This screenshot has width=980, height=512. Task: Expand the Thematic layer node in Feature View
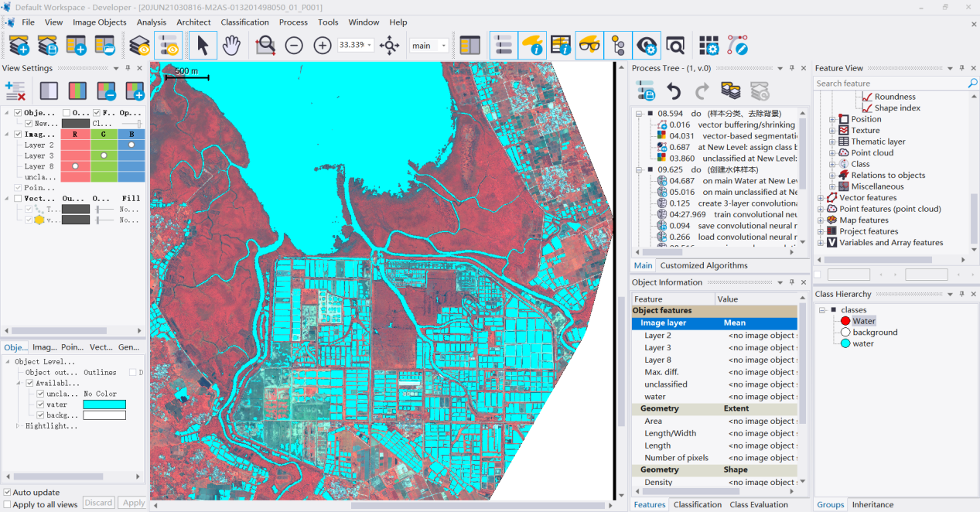tap(832, 142)
